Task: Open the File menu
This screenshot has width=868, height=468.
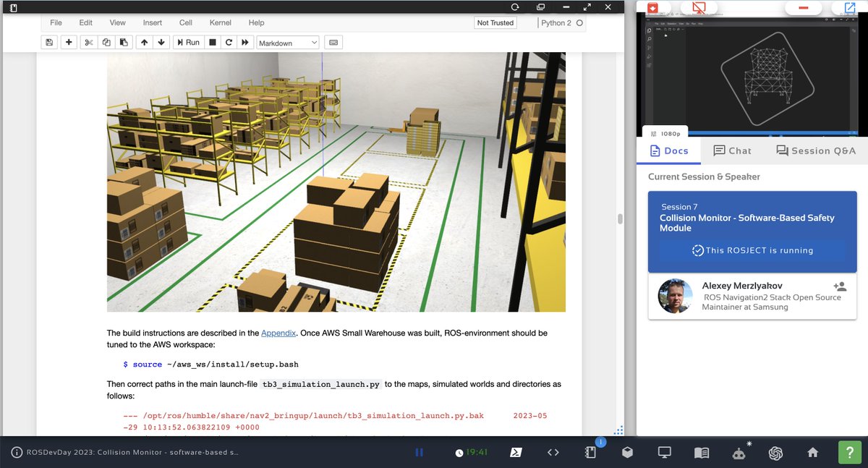Action: (56, 23)
